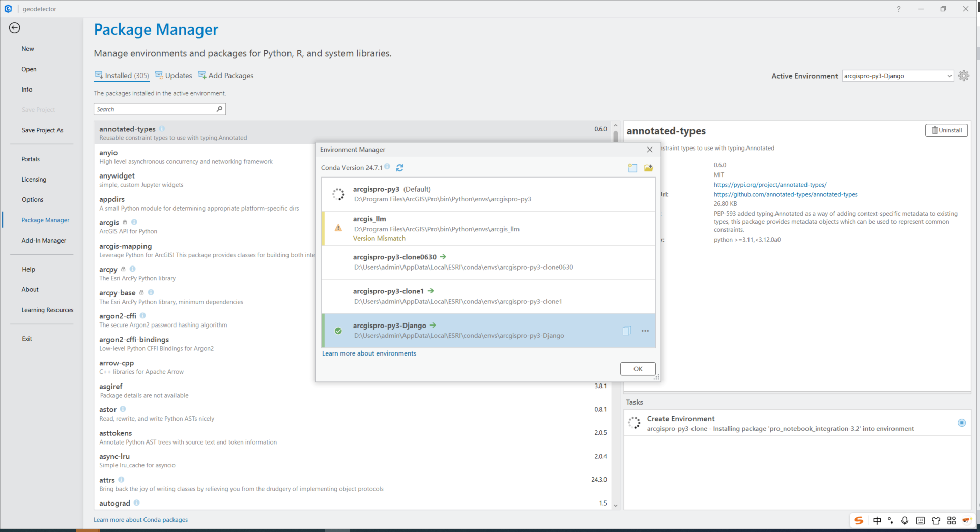Open the Active Environment dropdown

click(x=898, y=76)
